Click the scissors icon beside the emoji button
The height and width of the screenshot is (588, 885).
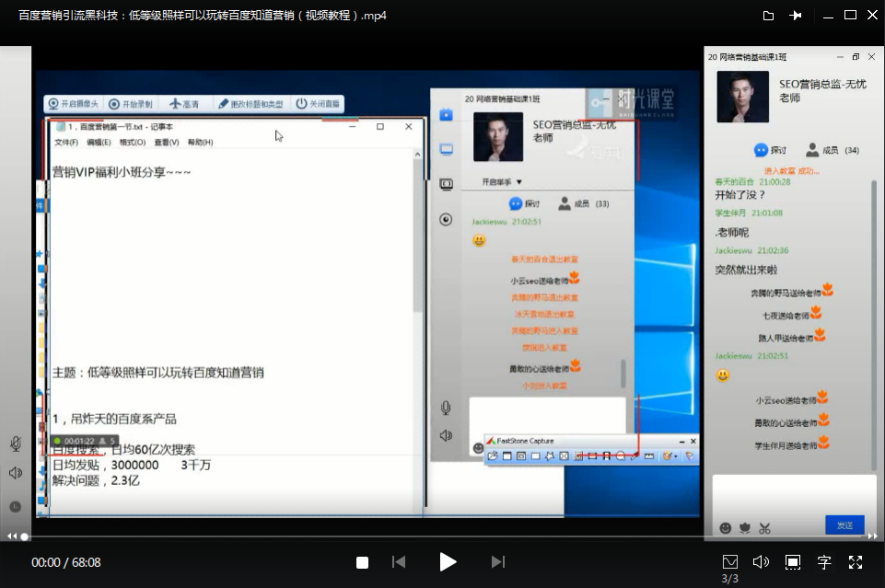764,527
